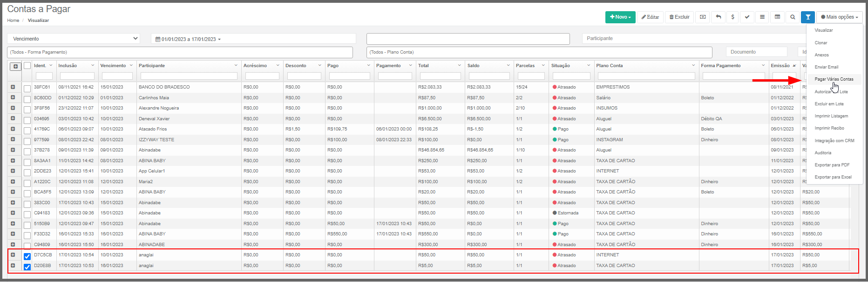Expand row 8C60DD details
This screenshot has height=282, width=868.
[x=13, y=97]
